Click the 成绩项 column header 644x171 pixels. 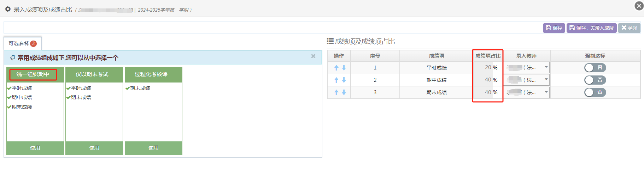(x=437, y=56)
